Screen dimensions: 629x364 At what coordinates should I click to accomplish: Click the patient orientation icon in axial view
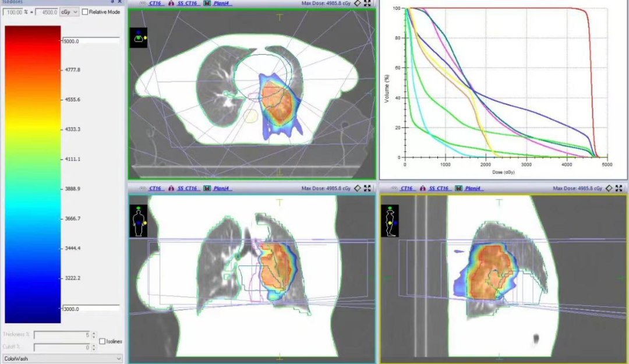[139, 38]
